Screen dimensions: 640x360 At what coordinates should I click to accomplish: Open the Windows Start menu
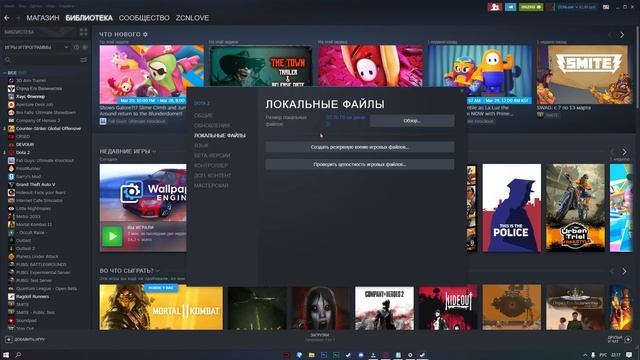[6, 355]
